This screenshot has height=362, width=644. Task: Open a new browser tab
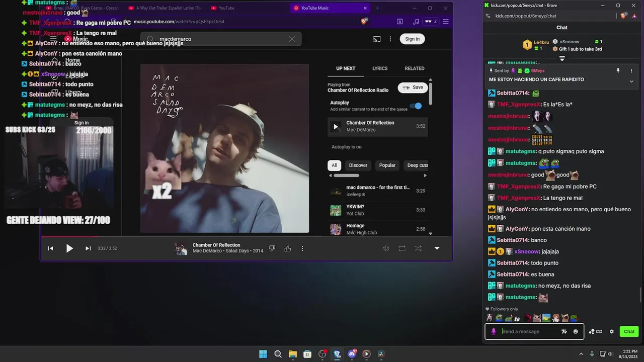[x=377, y=8]
